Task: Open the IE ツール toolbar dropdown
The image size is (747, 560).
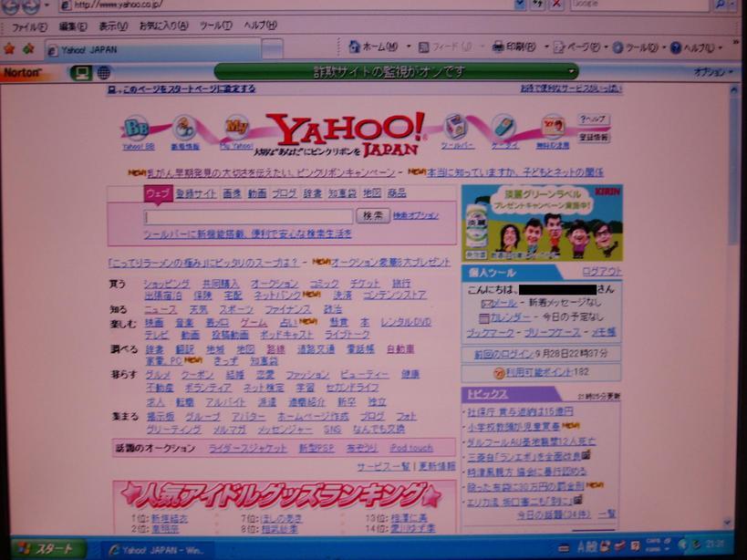Action: pos(635,47)
